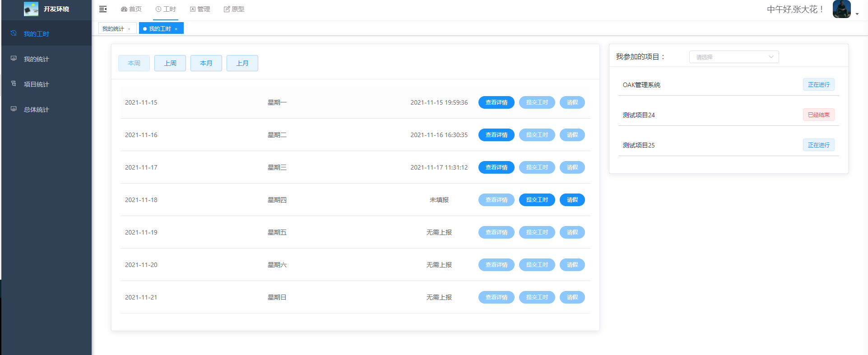Screen dimensions: 868x355
Task: Open the 原型 top menu item
Action: click(x=234, y=9)
